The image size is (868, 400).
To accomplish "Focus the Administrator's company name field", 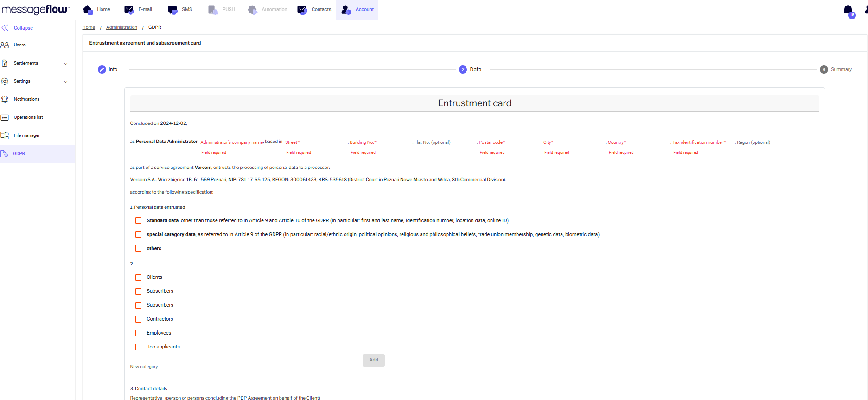I will pos(231,142).
